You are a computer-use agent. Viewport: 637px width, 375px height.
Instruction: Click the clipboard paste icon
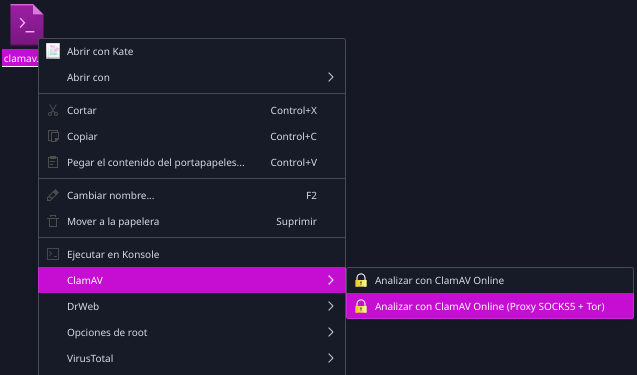pyautogui.click(x=53, y=162)
